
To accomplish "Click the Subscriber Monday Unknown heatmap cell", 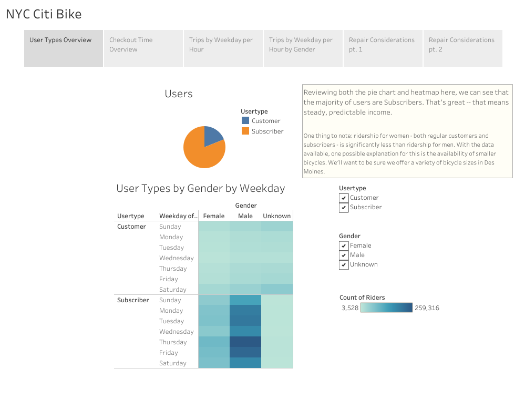I will point(277,311).
